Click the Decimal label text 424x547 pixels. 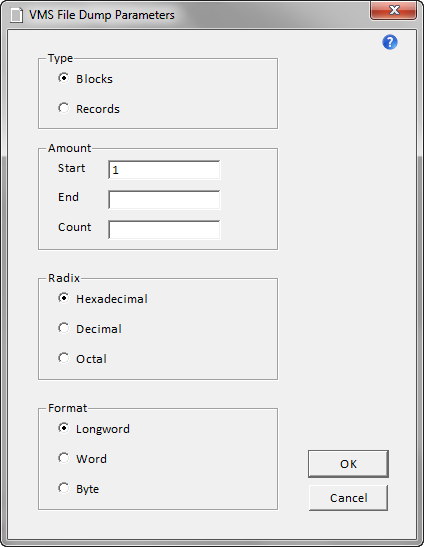tap(99, 329)
